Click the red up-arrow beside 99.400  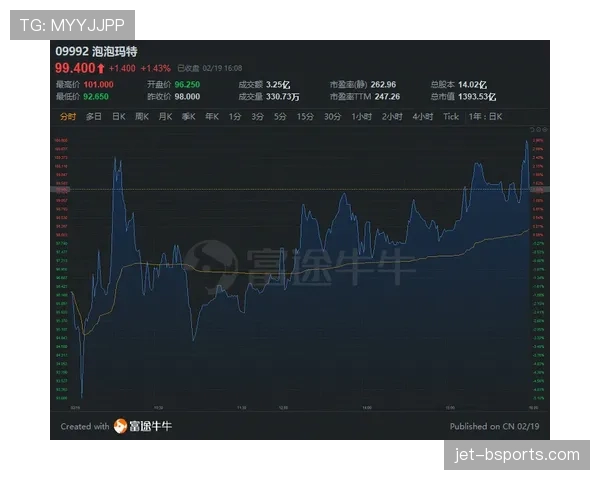(101, 69)
